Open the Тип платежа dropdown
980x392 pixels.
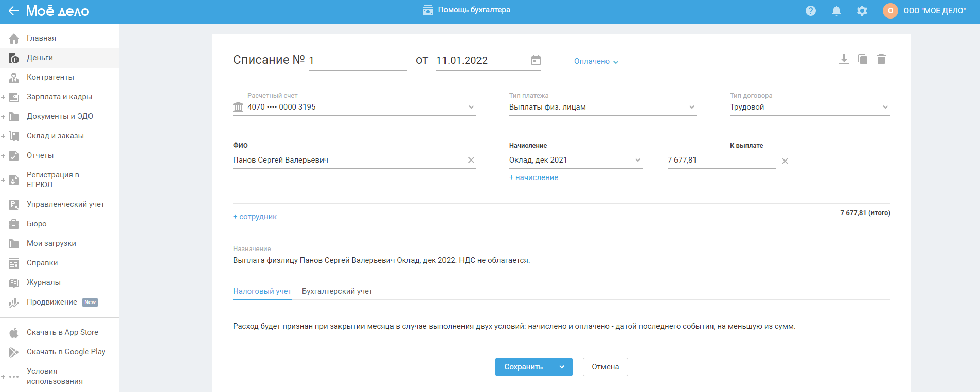pos(692,107)
